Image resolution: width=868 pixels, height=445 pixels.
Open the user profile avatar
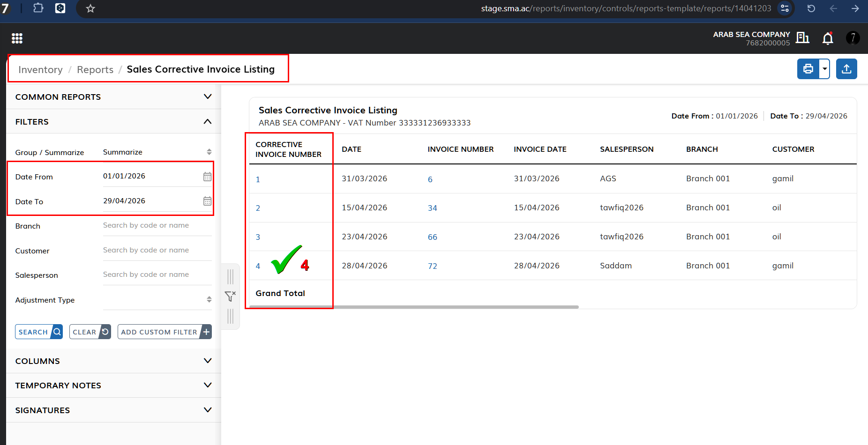853,38
